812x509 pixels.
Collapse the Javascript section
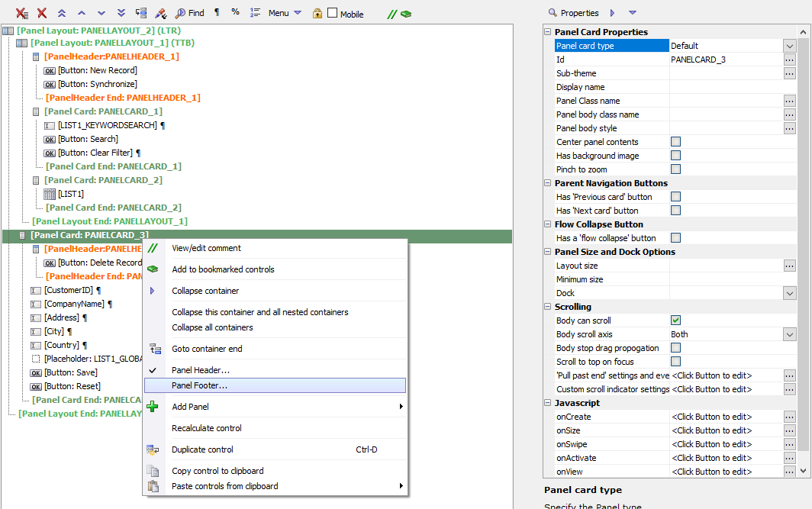pyautogui.click(x=548, y=403)
